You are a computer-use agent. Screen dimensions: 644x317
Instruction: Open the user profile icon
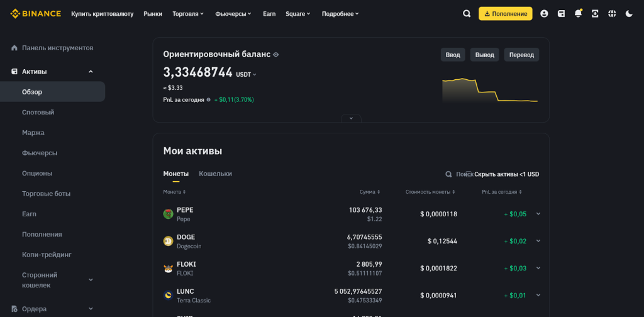click(544, 14)
